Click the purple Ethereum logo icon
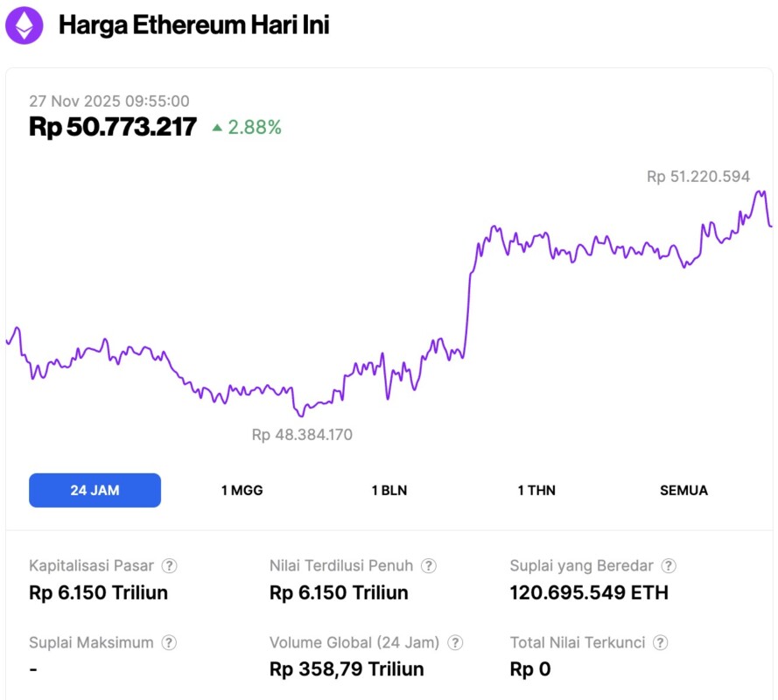778x700 pixels. [25, 25]
